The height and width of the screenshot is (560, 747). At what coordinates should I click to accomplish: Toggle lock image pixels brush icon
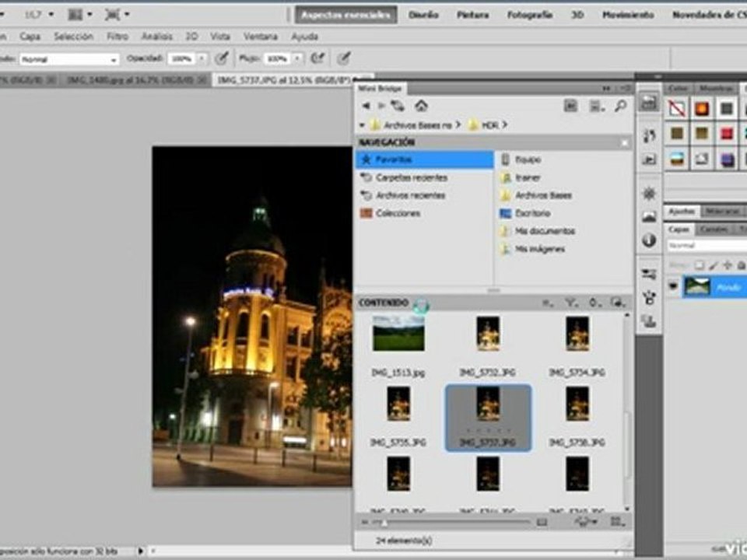coord(714,265)
